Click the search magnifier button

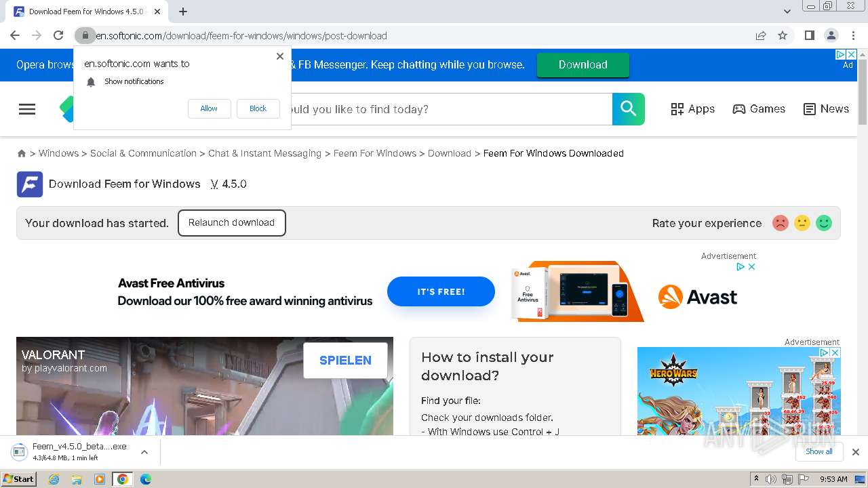pyautogui.click(x=629, y=109)
